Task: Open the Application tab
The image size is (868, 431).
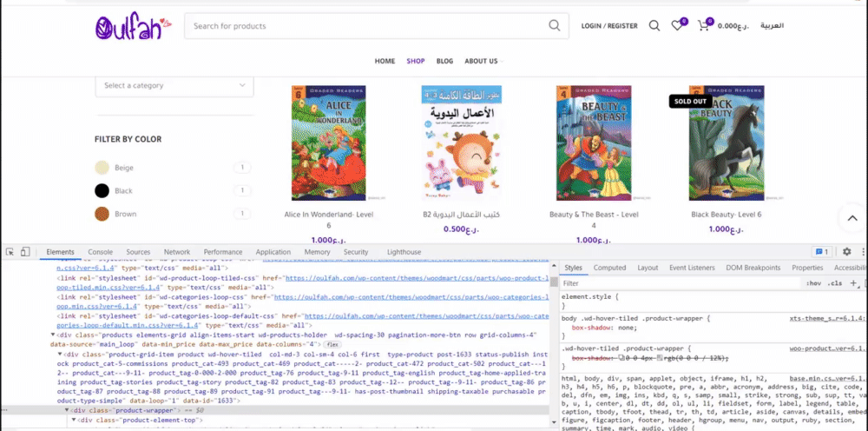Action: 273,251
